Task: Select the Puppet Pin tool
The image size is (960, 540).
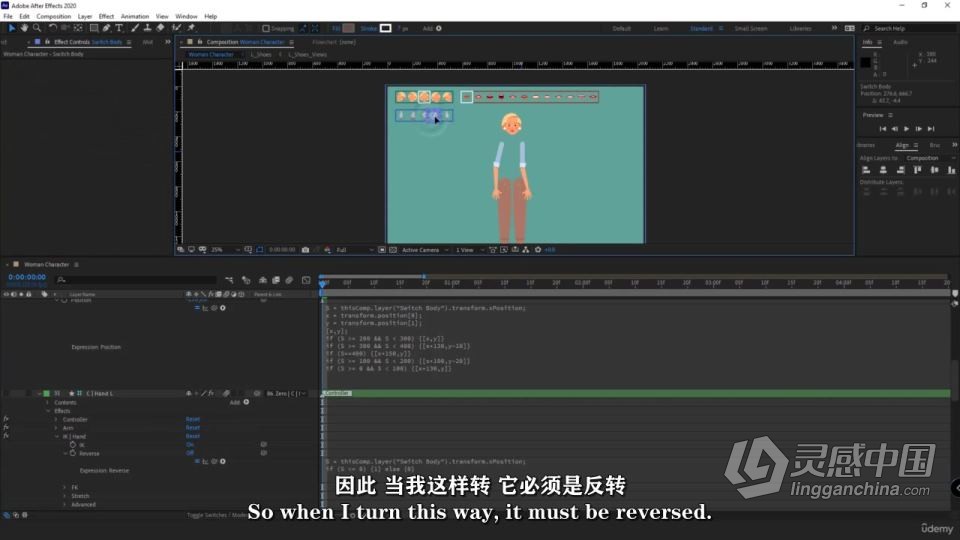Action: [x=191, y=28]
